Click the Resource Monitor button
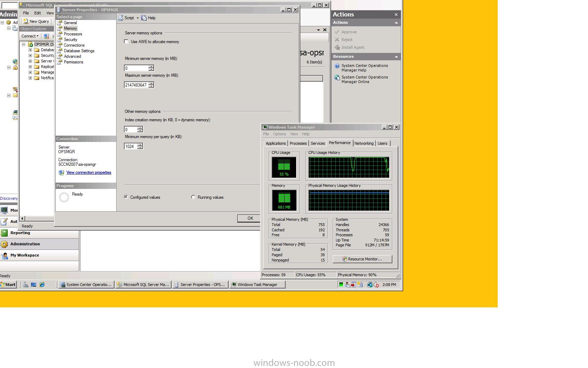 pyautogui.click(x=362, y=259)
